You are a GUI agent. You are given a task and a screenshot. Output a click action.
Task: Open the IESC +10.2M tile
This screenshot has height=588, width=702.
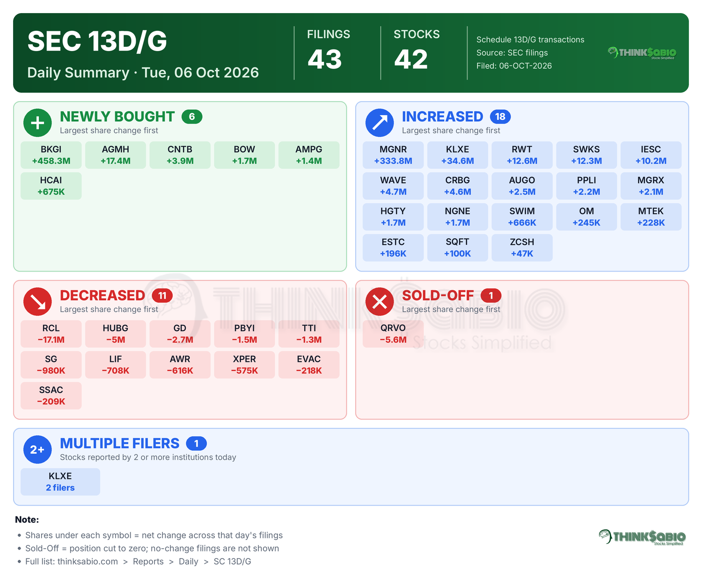tap(651, 155)
